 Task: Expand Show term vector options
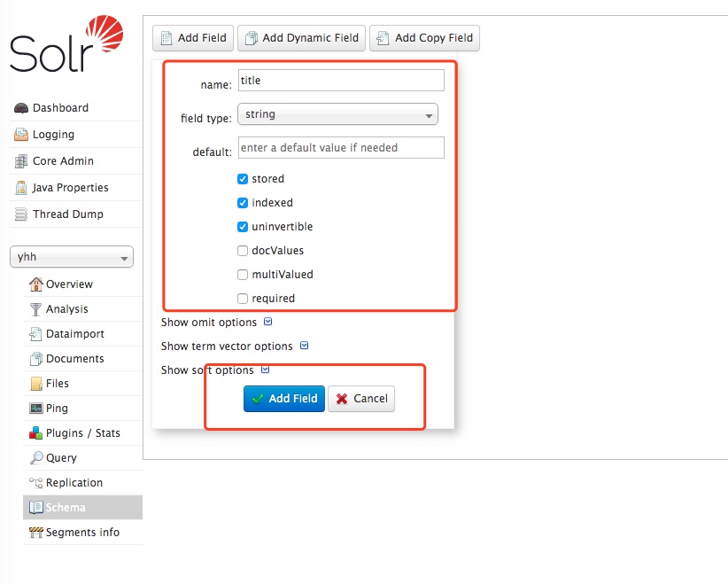click(x=304, y=347)
